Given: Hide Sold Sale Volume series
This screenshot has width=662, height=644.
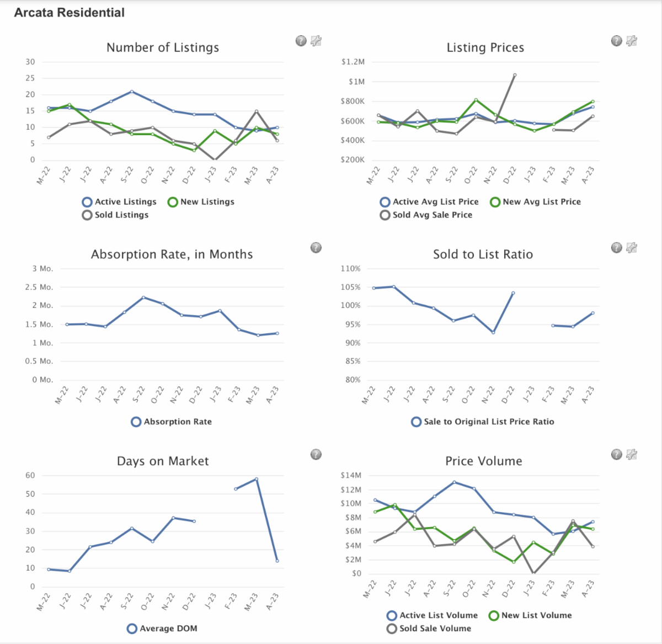Looking at the screenshot, I should [429, 629].
